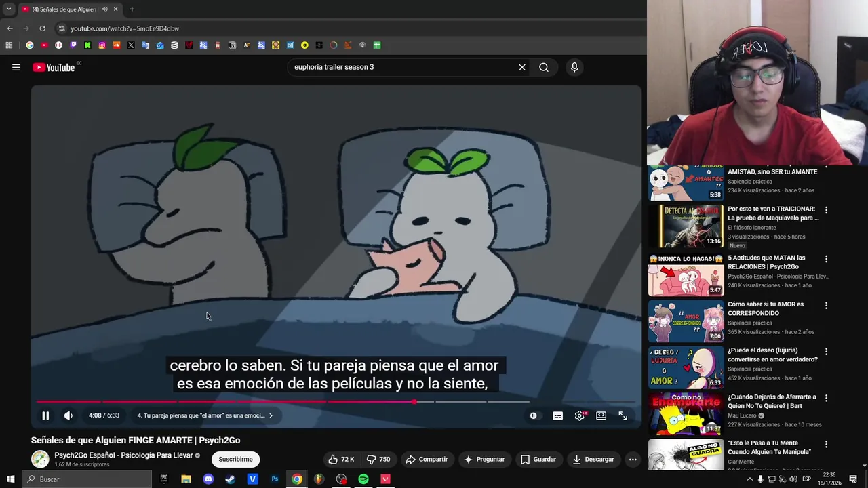This screenshot has height=488, width=868.
Task: Open the Google bookmark icon
Action: point(30,45)
